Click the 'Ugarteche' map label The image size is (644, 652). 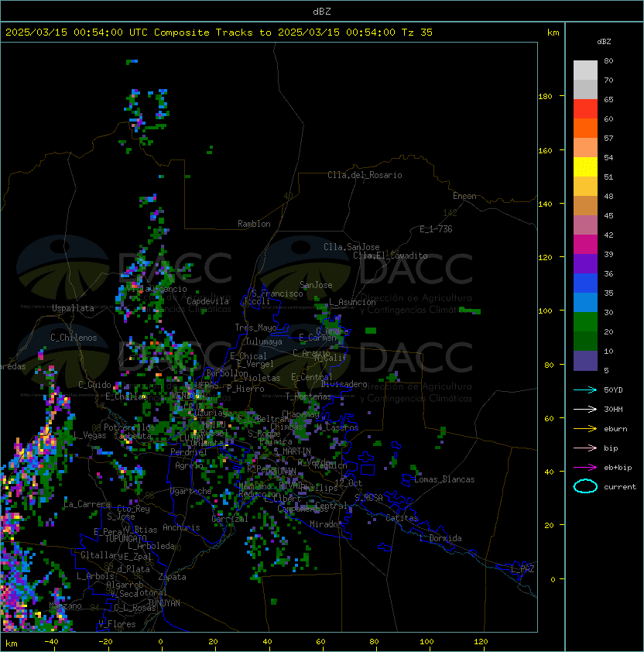191,491
